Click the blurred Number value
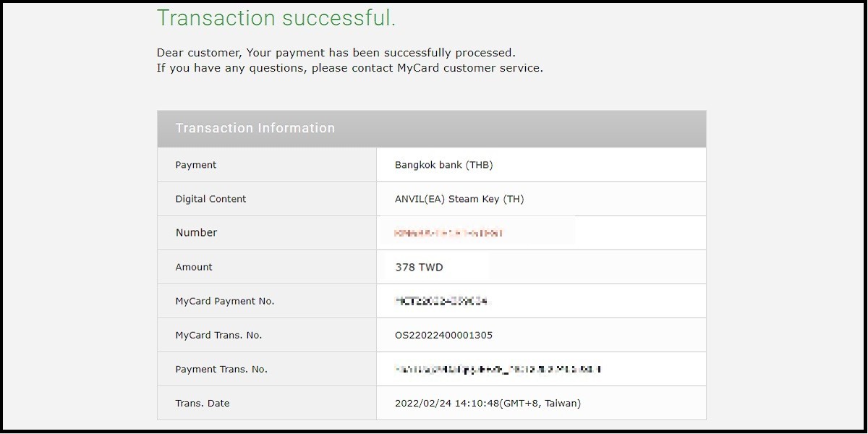This screenshot has width=868, height=434. [x=448, y=233]
